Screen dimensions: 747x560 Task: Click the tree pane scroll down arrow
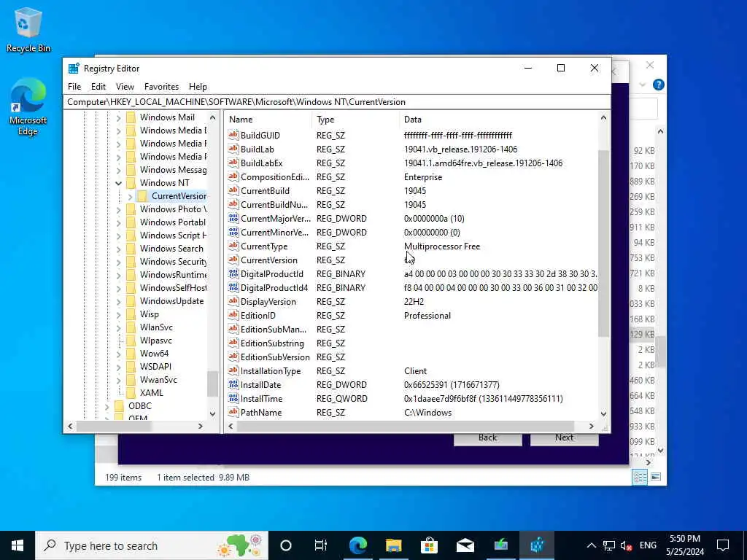[x=212, y=414]
